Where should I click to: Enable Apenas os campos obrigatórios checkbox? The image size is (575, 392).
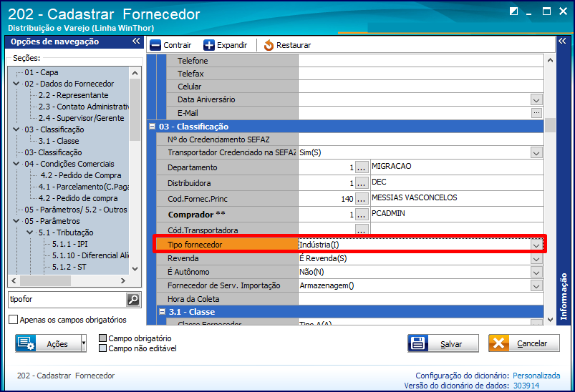tap(13, 320)
